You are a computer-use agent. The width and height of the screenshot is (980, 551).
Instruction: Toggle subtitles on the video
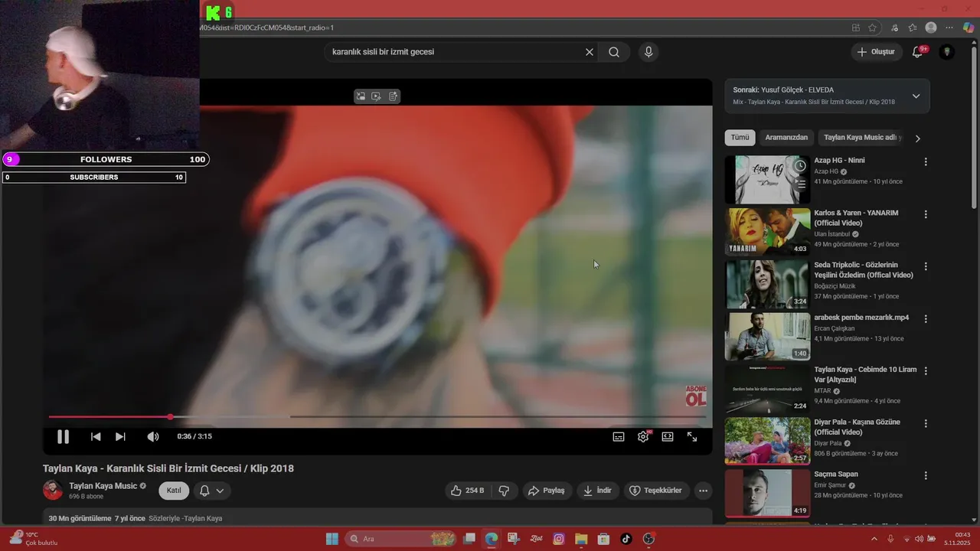tap(619, 436)
